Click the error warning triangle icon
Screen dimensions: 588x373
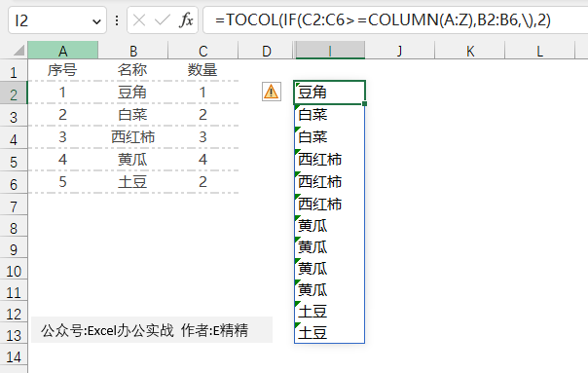click(272, 92)
